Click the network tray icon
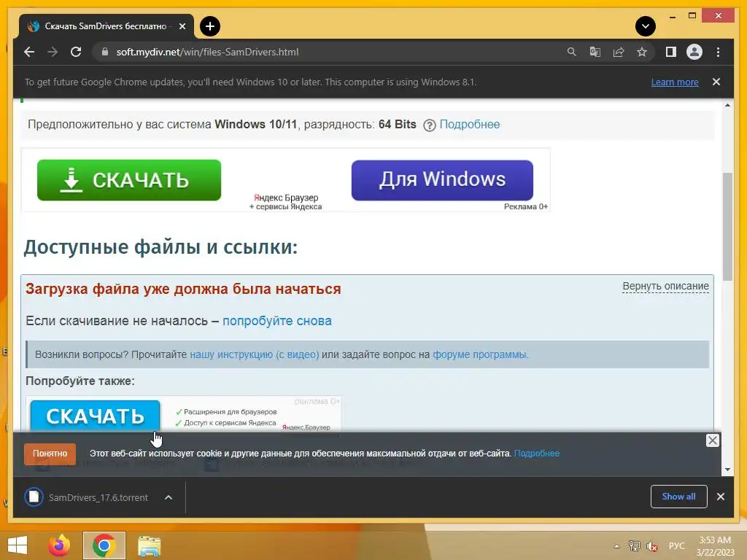 [634, 545]
